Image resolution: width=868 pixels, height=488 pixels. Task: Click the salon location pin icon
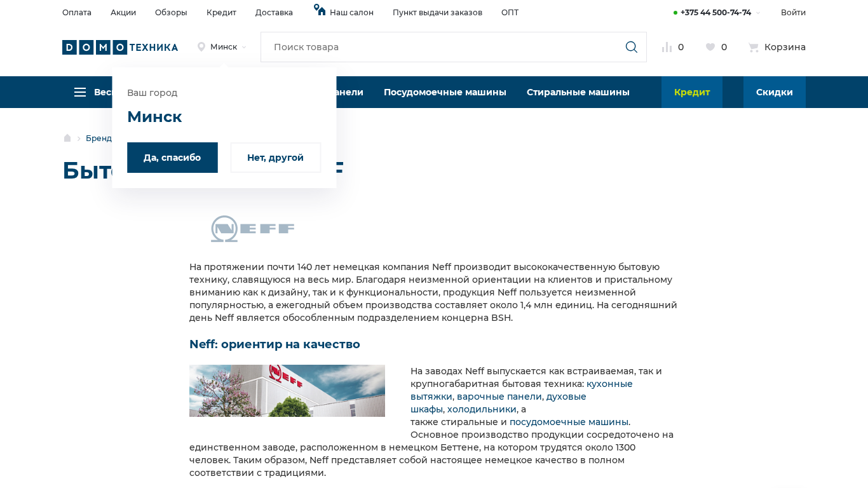click(320, 10)
